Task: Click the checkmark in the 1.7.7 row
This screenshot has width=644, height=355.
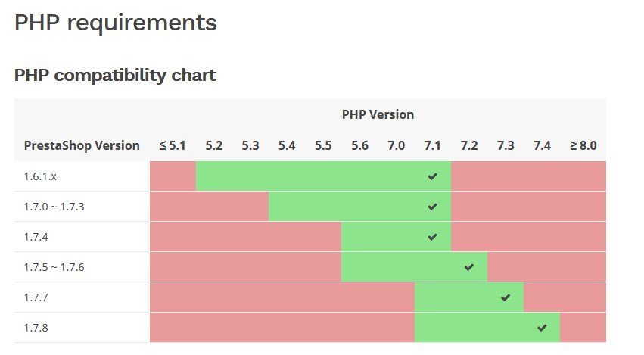Action: tap(506, 297)
